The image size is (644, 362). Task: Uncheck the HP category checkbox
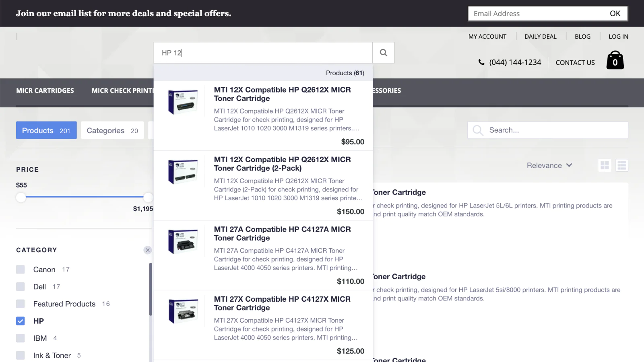tap(21, 321)
